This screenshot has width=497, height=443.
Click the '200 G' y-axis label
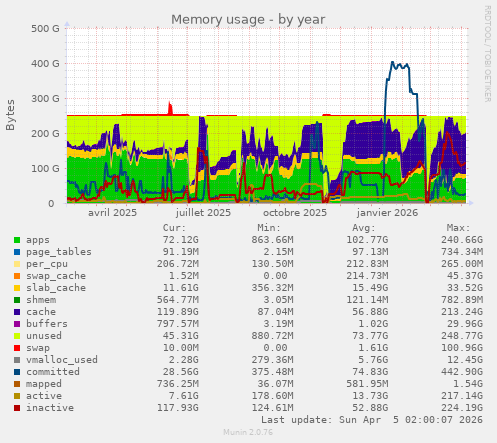pos(45,134)
